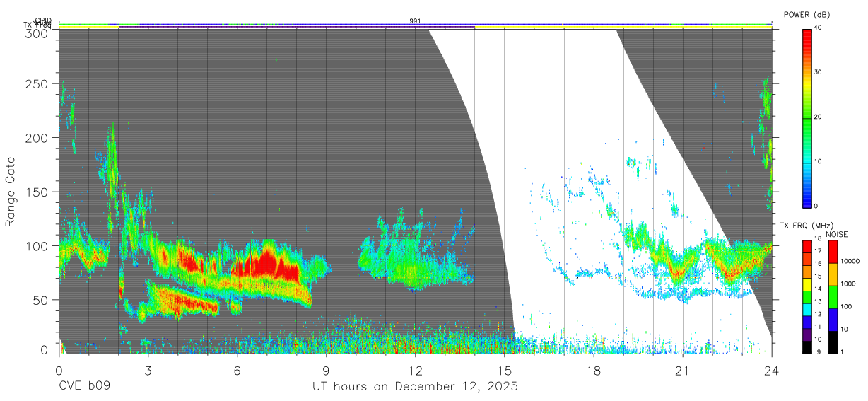Click the 12 tick on the UT hours axis
Screen dimensions: 868x401
[x=416, y=371]
